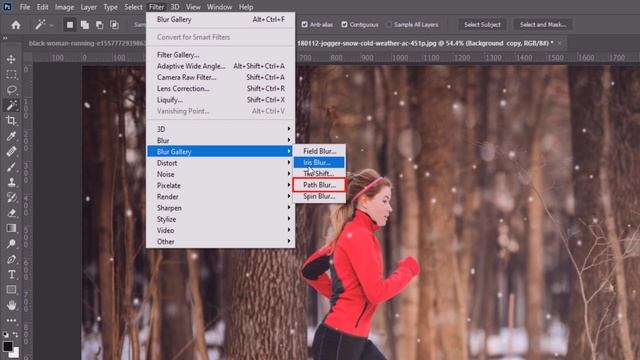Viewport: 640px width, 360px height.
Task: Expand the Distort submenu
Action: (x=220, y=163)
